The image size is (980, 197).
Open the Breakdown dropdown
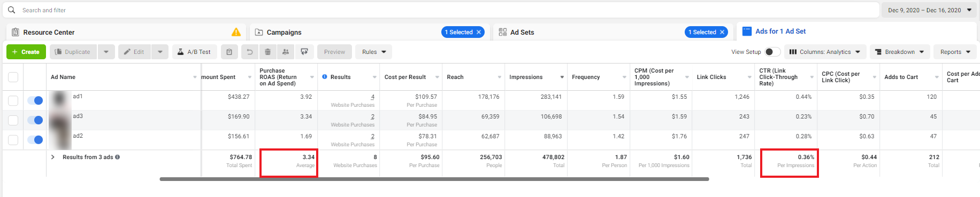tap(900, 52)
